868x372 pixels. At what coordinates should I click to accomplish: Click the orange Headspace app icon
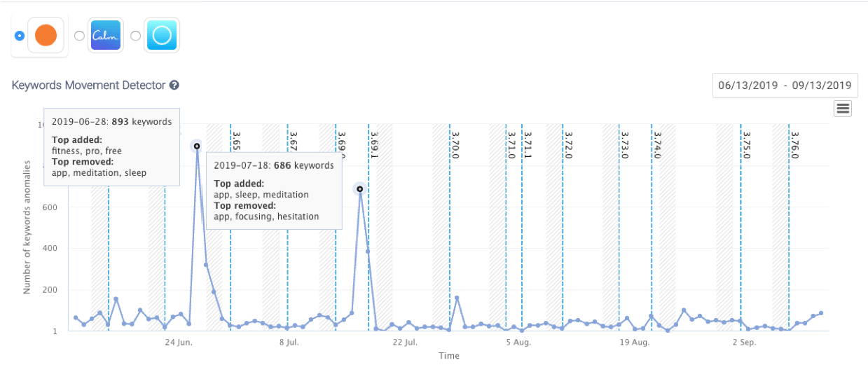[46, 36]
